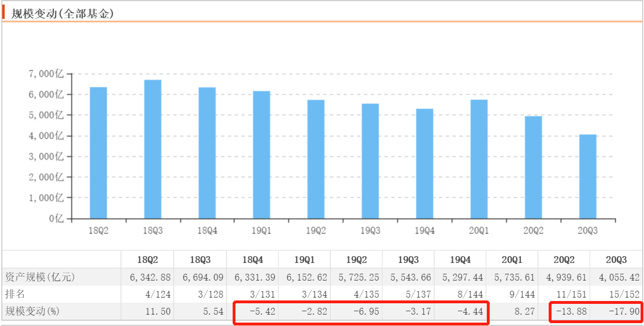Click the 18Q2 bar in the chart
Viewport: 644px width, 326px height.
tap(98, 153)
